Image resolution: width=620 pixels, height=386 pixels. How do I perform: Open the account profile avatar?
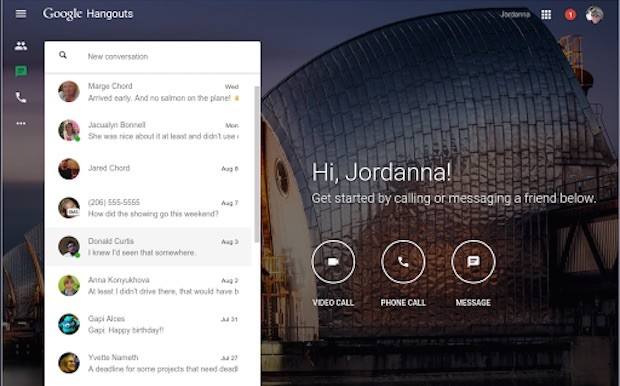point(594,15)
